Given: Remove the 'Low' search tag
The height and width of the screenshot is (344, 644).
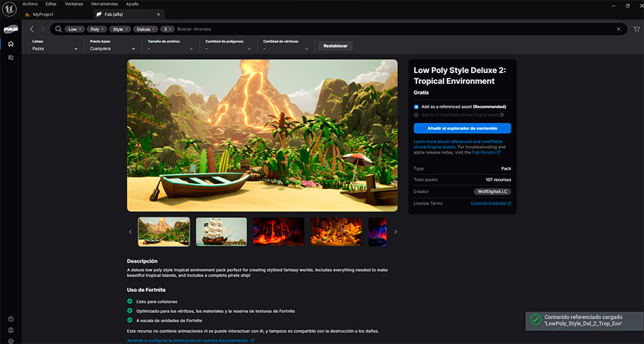Looking at the screenshot, I should [80, 30].
